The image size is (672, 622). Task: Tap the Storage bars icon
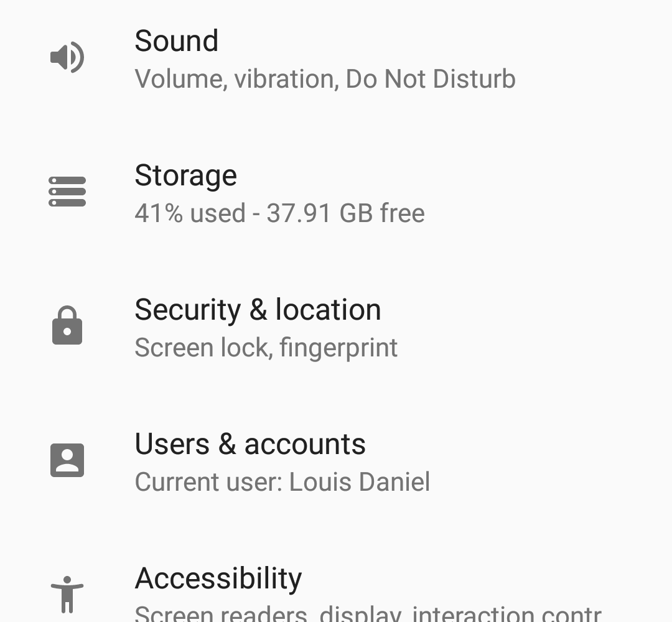67,192
